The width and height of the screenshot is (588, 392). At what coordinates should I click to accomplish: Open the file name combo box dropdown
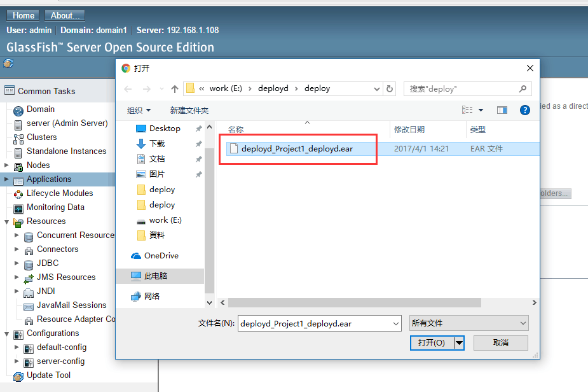(x=395, y=324)
